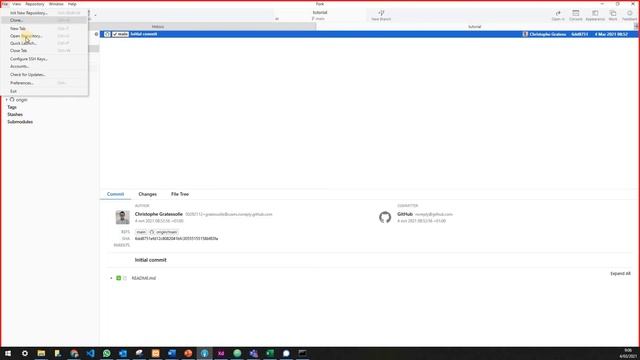
Task: Open Visual Studio Code from taskbar
Action: point(90,353)
